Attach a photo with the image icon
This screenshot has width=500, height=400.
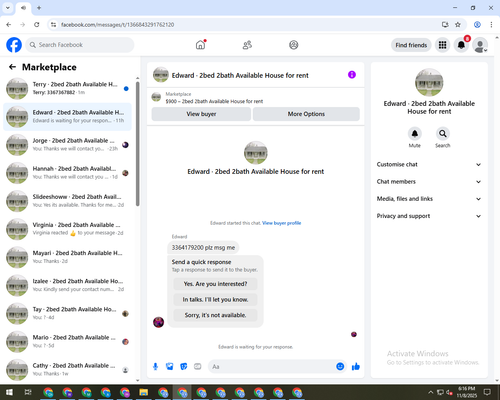click(x=170, y=367)
